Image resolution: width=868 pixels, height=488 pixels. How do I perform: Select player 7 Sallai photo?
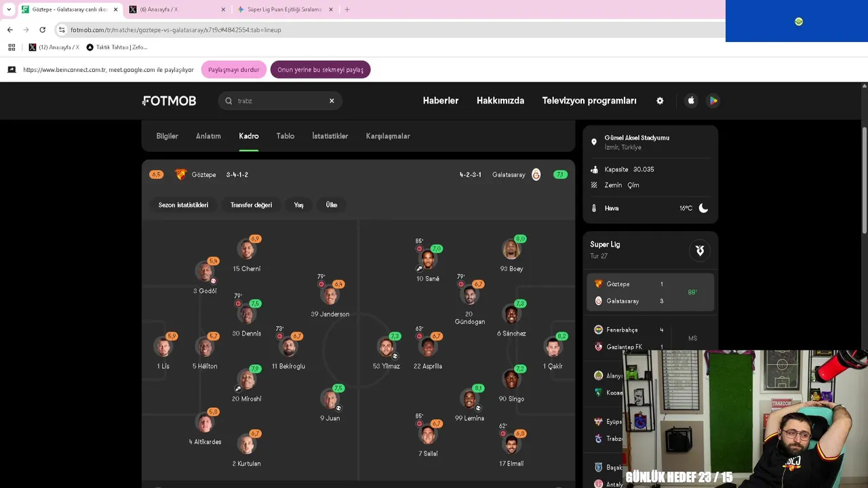[427, 434]
